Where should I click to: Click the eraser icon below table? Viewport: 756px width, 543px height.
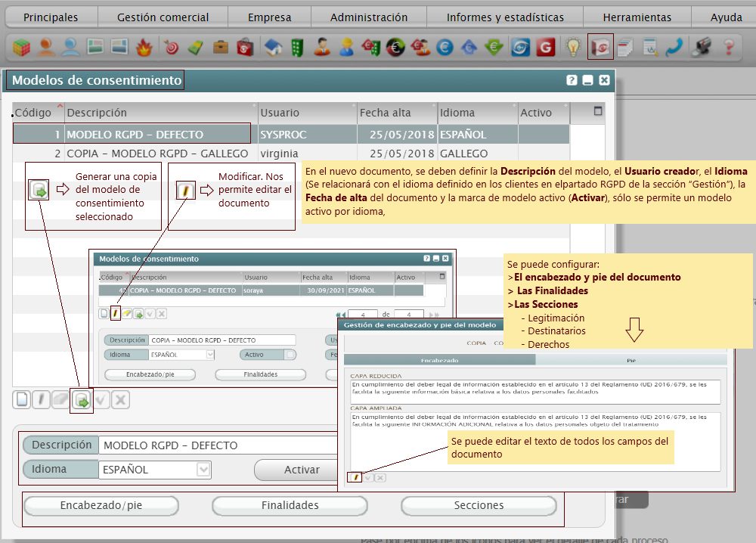click(60, 400)
